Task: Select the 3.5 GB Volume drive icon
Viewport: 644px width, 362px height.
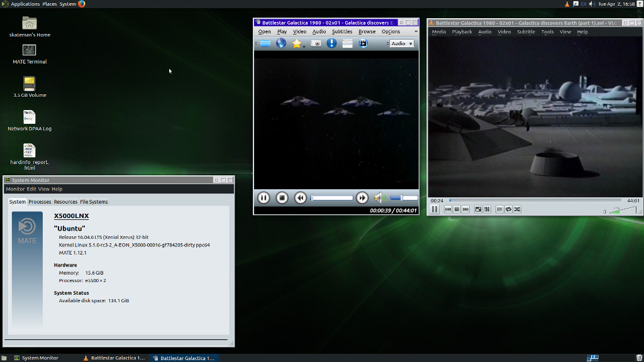Action: point(29,87)
